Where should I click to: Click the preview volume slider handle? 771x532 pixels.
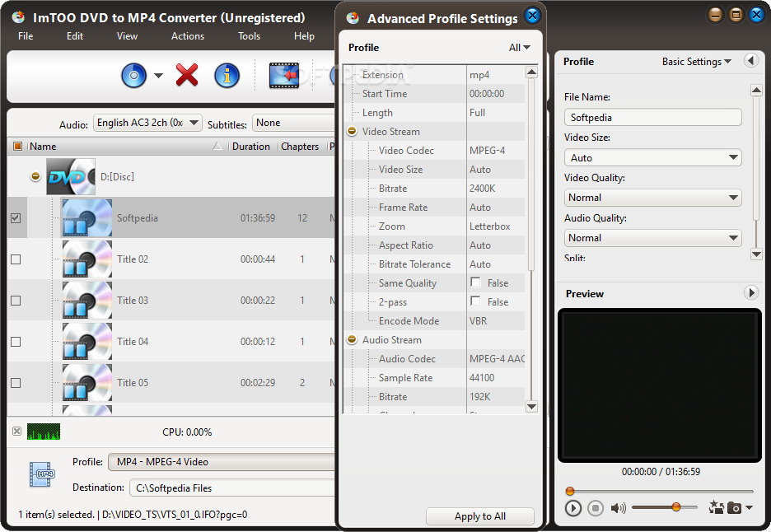coord(676,507)
